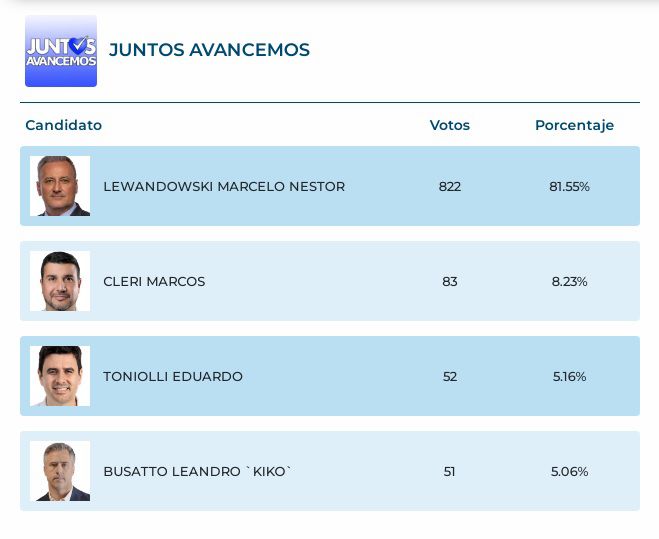This screenshot has height=539, width=659.
Task: Click the 52 votes value
Action: tap(450, 376)
